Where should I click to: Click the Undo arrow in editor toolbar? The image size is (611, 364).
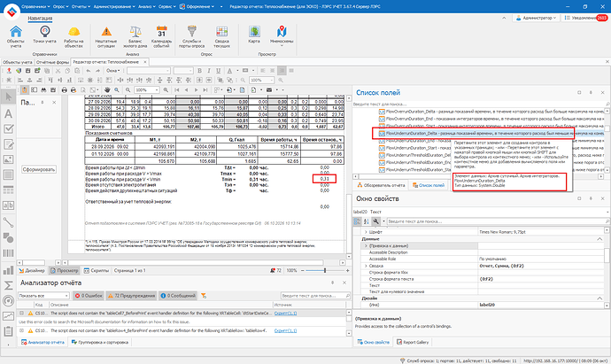pyautogui.click(x=89, y=71)
